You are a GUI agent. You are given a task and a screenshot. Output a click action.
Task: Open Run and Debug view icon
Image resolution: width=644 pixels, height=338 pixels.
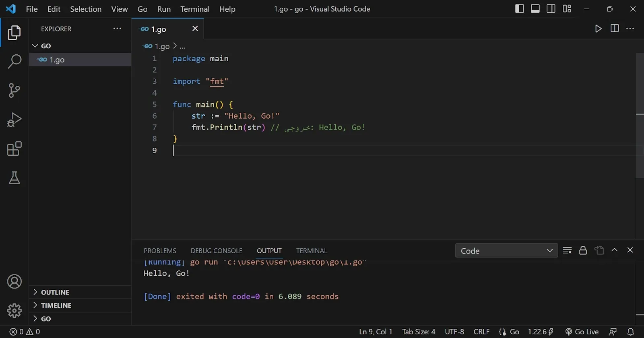click(x=14, y=120)
